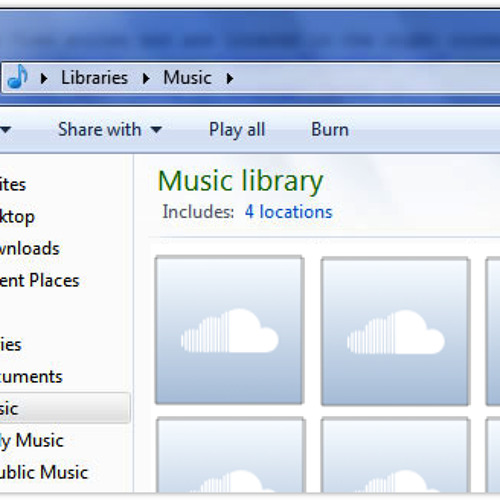Expand the arrow before Libraries in breadcrumb
Image resolution: width=500 pixels, height=500 pixels.
(44, 79)
